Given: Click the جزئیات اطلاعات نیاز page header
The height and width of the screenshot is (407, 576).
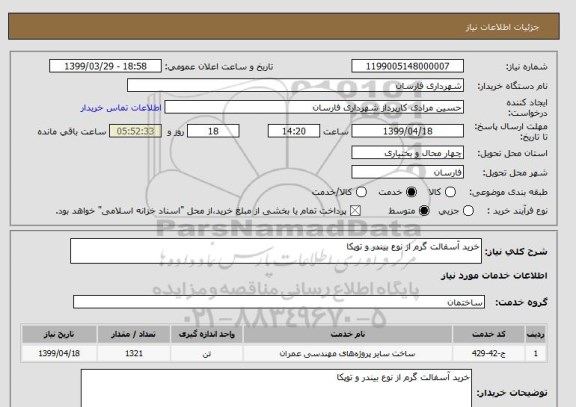Looking at the screenshot, I should coord(502,28).
